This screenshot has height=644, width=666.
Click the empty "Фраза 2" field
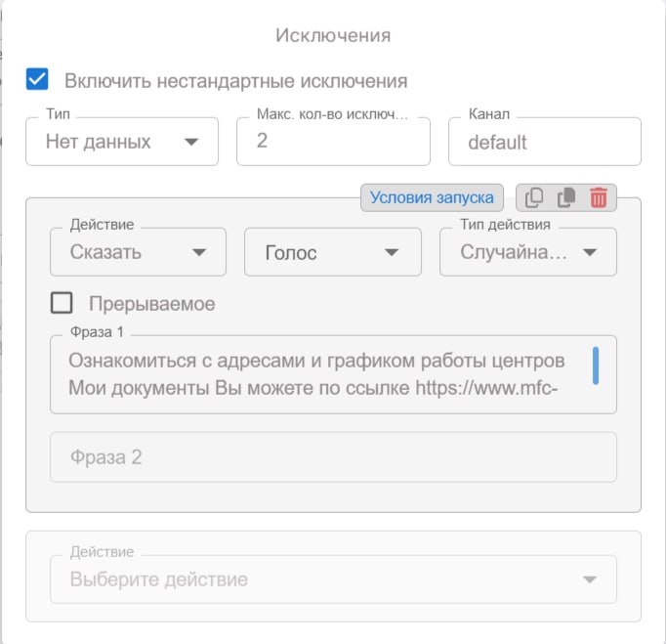(332, 457)
